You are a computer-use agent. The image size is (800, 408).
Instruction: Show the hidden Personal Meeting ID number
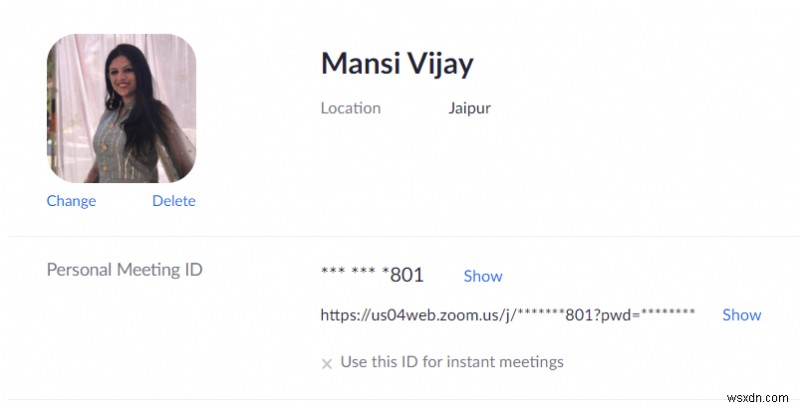pos(482,276)
